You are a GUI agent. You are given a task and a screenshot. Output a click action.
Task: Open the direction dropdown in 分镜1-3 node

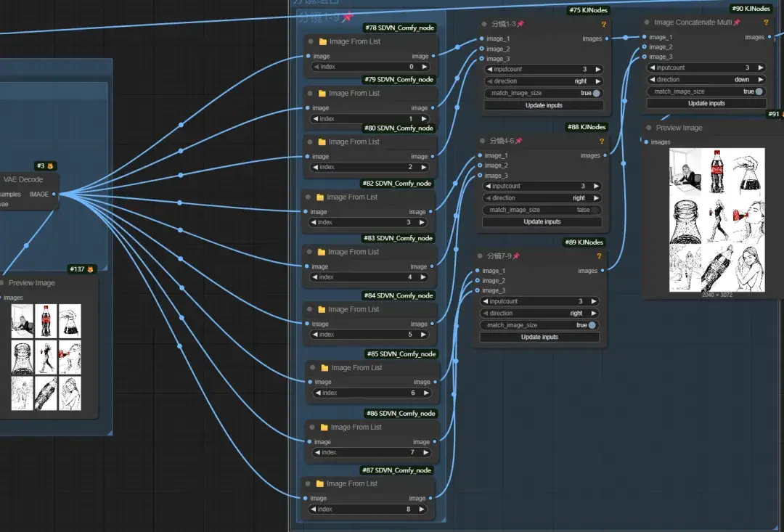tap(544, 81)
